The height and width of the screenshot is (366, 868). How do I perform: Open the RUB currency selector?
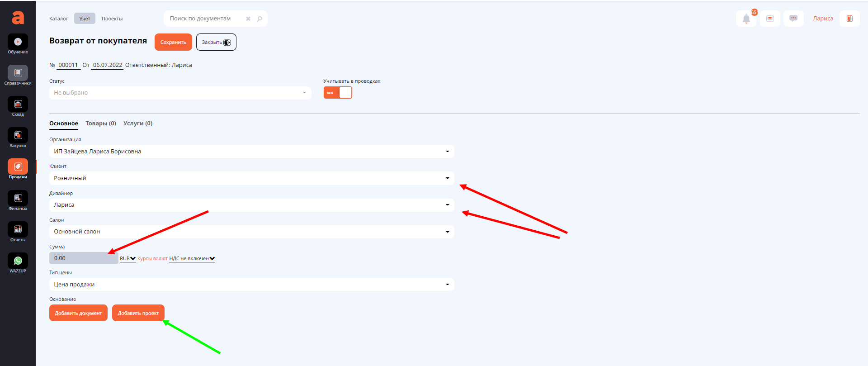point(127,259)
